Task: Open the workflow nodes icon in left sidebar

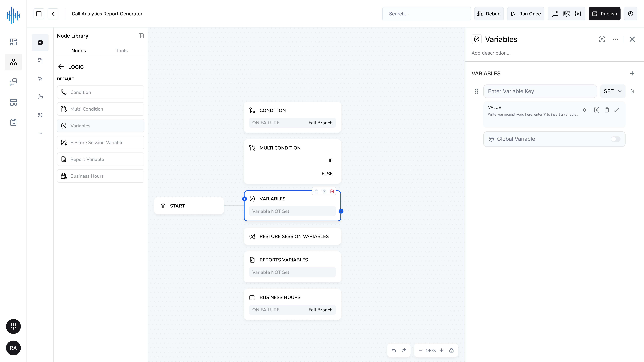Action: pos(13,62)
